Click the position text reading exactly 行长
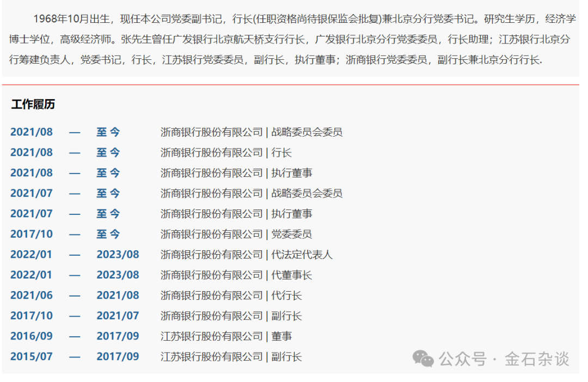The image size is (588, 382). (x=281, y=152)
